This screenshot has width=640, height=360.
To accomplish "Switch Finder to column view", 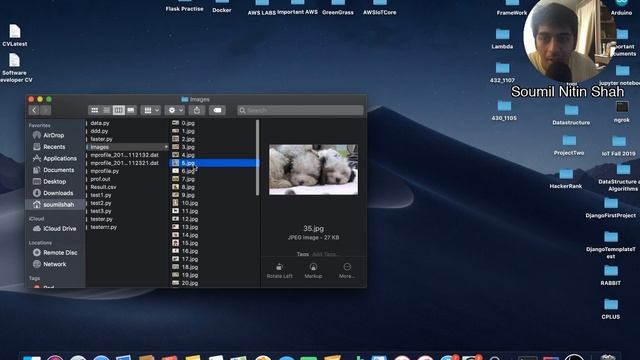I will tap(118, 110).
